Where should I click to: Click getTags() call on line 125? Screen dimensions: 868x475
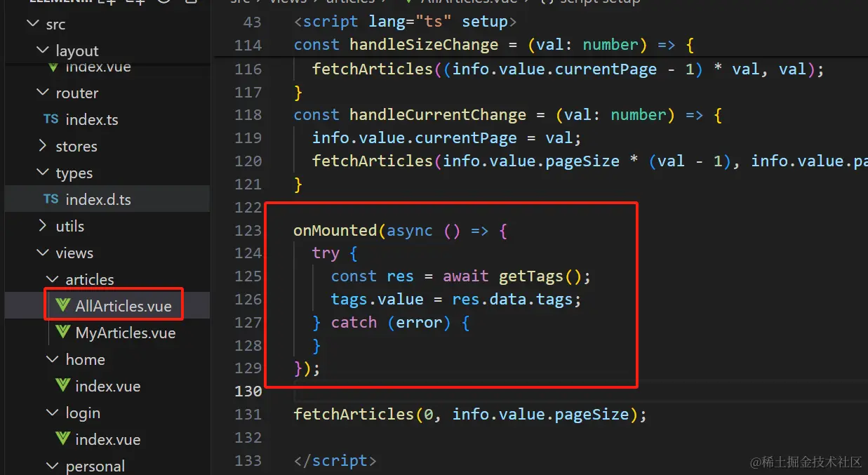[x=540, y=276]
